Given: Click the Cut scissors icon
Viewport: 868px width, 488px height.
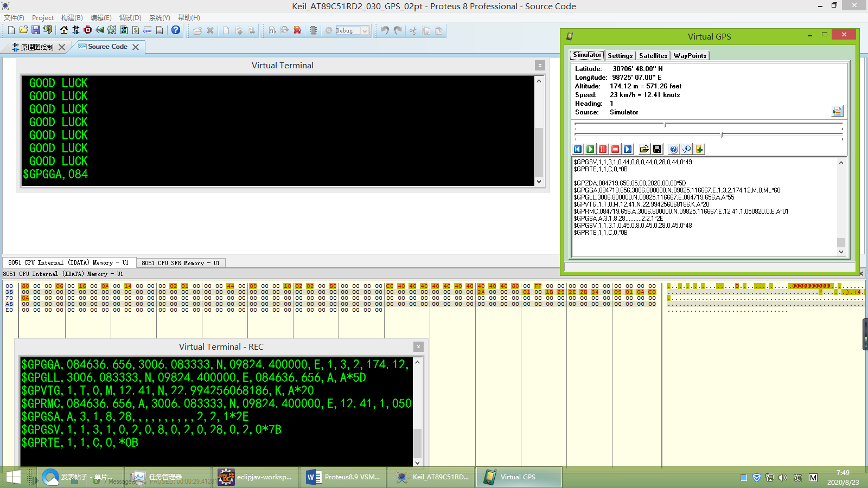Looking at the screenshot, I should coord(413,30).
